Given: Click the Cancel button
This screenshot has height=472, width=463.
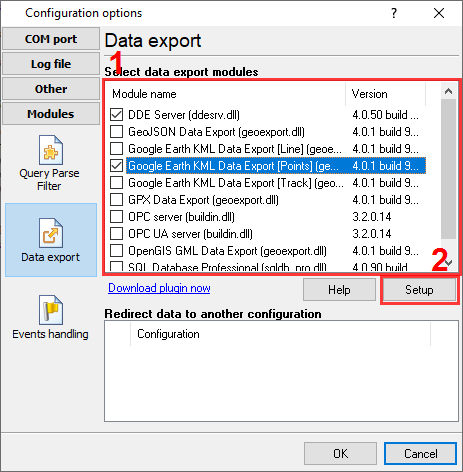Looking at the screenshot, I should (x=420, y=454).
